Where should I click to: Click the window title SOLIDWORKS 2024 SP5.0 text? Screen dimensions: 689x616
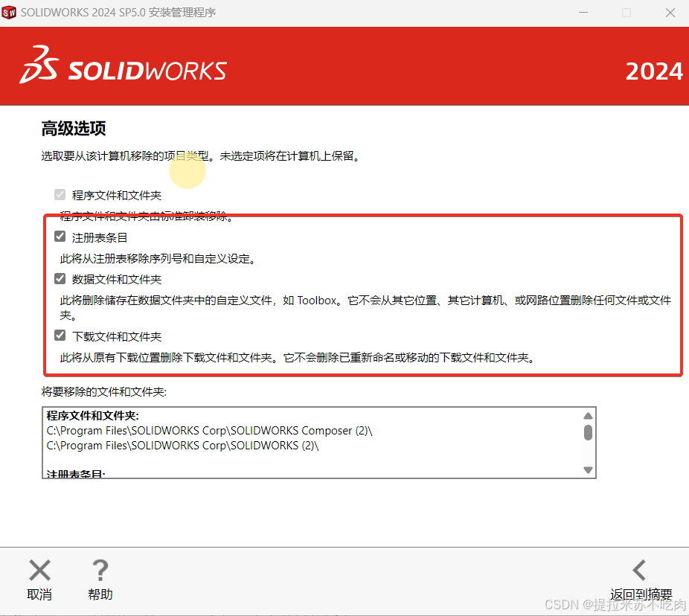coord(118,13)
